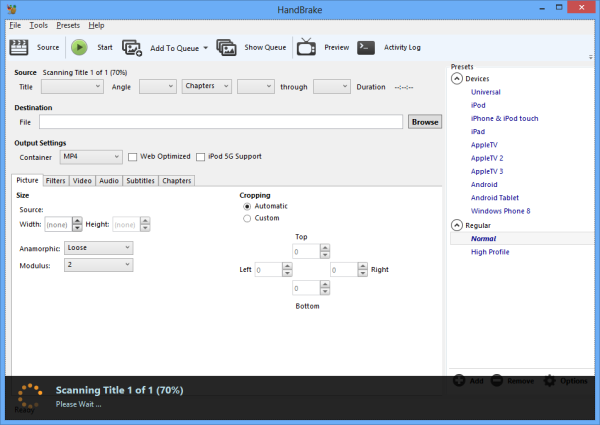Switch to the Filters tab
This screenshot has height=425, width=600.
(x=55, y=181)
